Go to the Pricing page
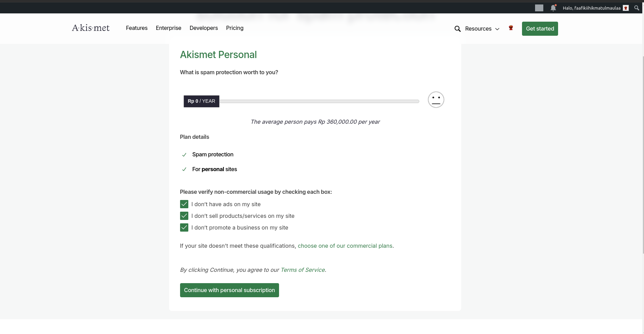This screenshot has width=644, height=334. 235,28
